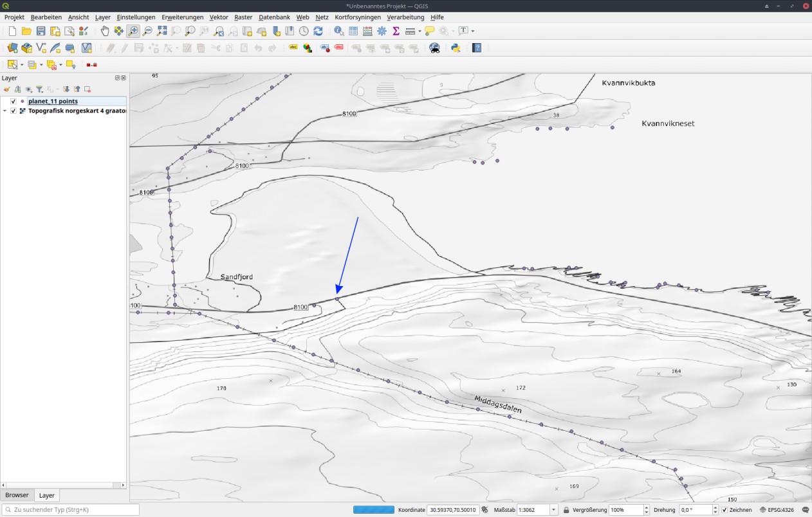
Task: Toggle visibility of planet_11 points layer
Action: point(13,102)
